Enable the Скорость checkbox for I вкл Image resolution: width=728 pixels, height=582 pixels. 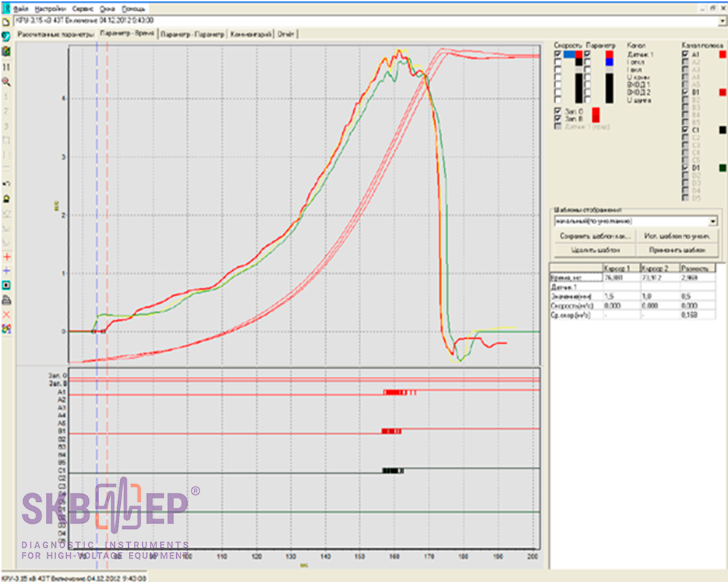pos(558,70)
